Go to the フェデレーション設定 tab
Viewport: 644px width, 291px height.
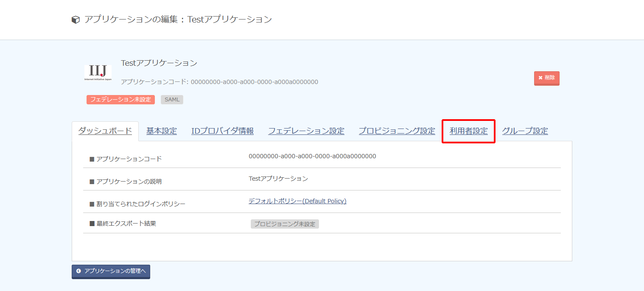306,131
